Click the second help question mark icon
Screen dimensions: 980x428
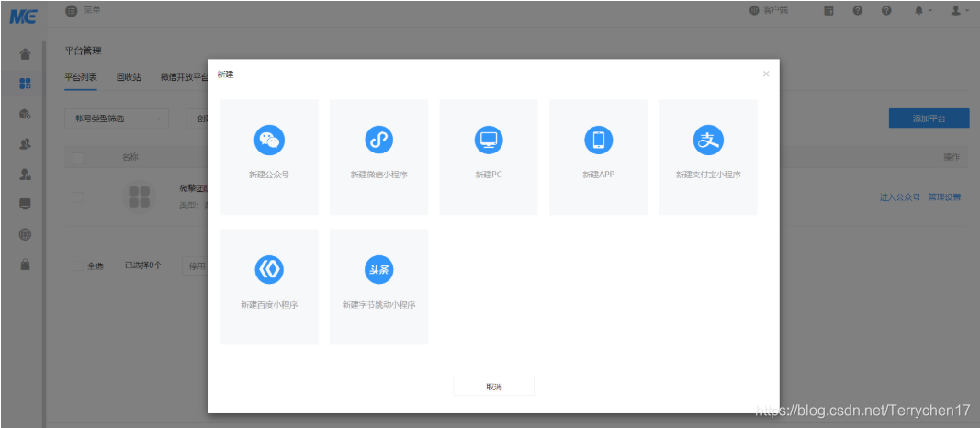(886, 11)
